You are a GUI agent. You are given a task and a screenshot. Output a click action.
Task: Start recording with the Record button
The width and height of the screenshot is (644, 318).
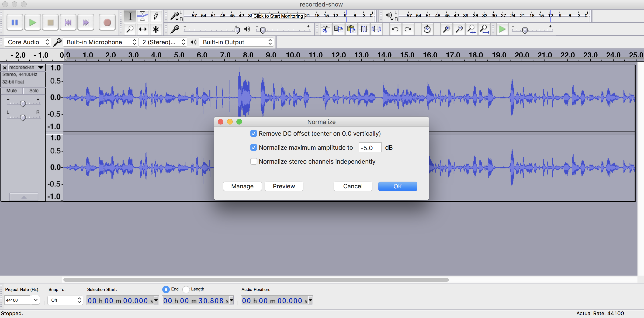(x=107, y=23)
